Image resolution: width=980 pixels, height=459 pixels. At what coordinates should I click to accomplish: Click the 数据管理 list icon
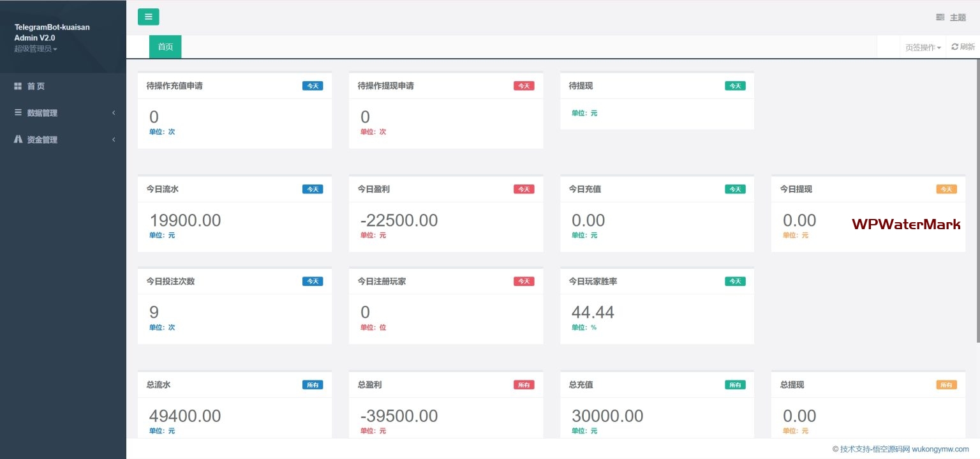point(18,112)
